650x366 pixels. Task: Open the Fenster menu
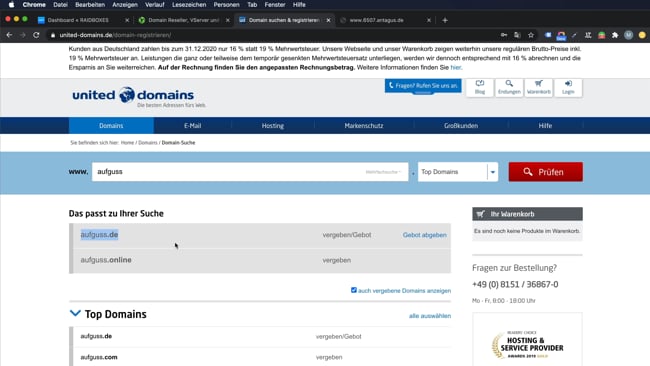click(275, 5)
